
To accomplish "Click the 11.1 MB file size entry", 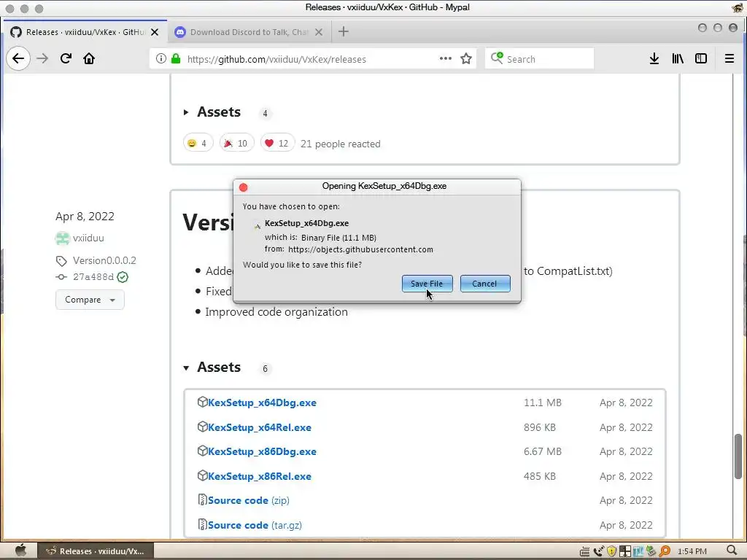I will click(x=543, y=402).
